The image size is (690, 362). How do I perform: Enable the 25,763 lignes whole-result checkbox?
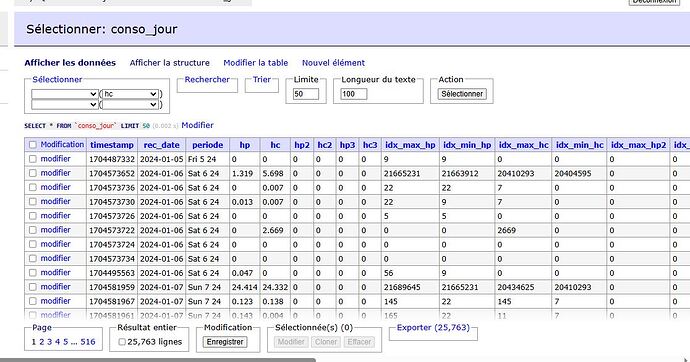click(122, 342)
